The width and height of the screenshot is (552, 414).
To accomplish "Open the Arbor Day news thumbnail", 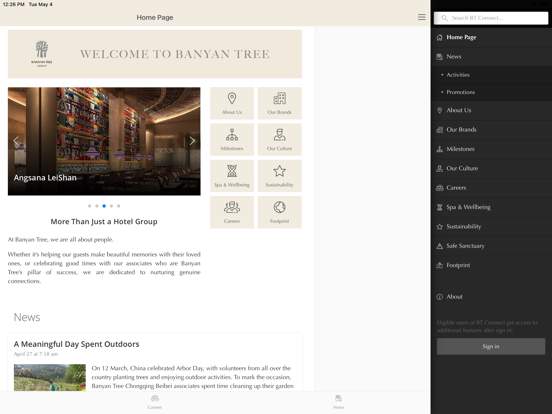I will click(x=50, y=377).
